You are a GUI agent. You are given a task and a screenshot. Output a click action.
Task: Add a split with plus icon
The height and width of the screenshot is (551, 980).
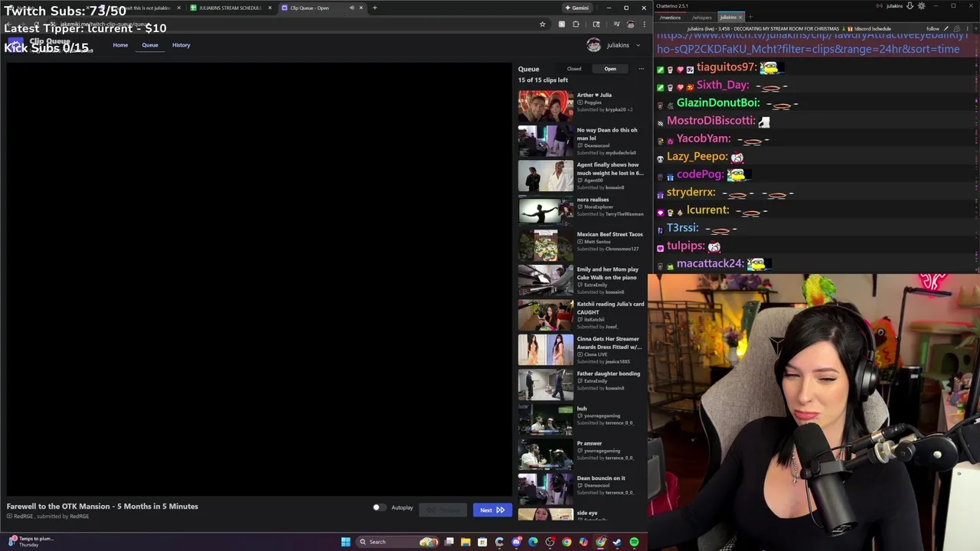click(x=975, y=28)
